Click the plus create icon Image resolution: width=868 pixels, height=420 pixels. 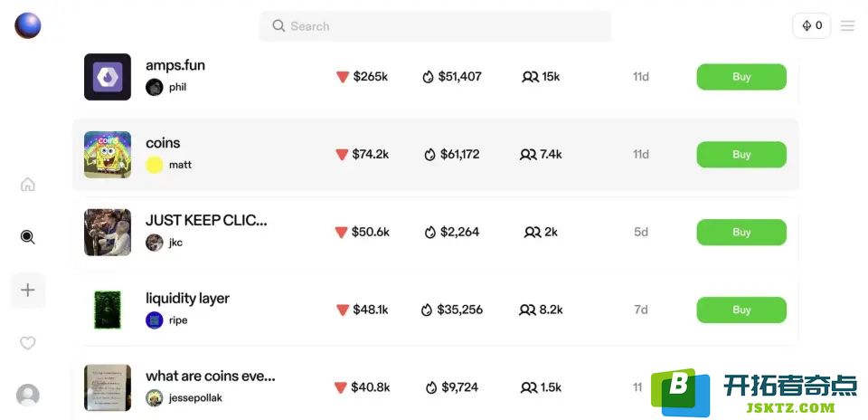(28, 290)
